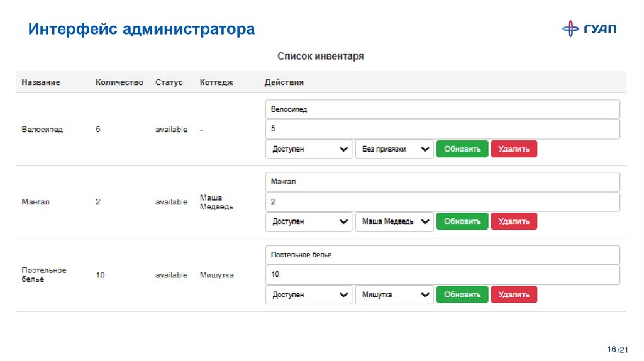Delete the Постельное белье item

514,294
